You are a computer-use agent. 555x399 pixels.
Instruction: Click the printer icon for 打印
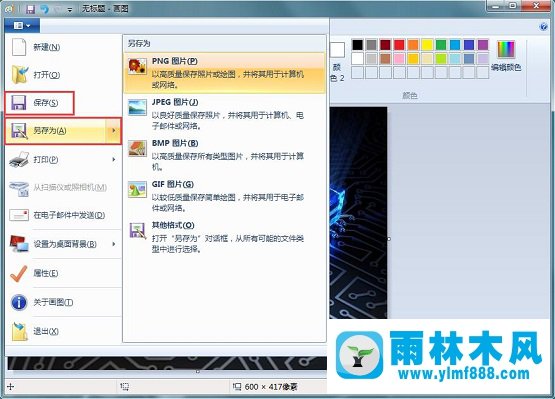coord(19,160)
